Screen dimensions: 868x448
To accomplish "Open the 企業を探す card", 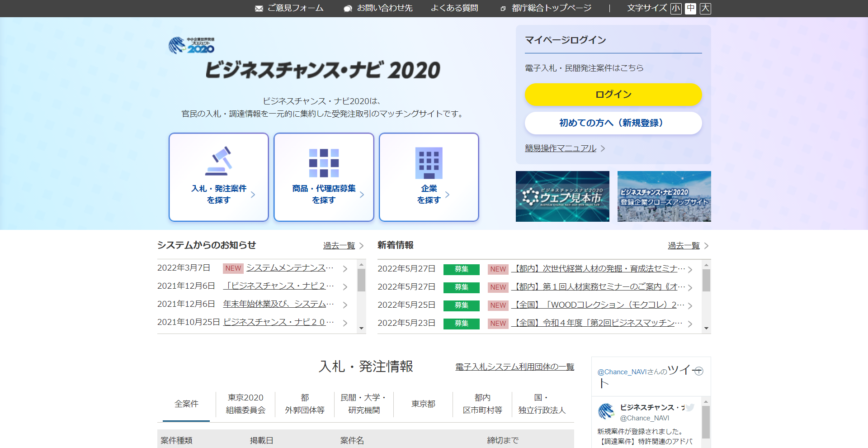I will point(429,177).
